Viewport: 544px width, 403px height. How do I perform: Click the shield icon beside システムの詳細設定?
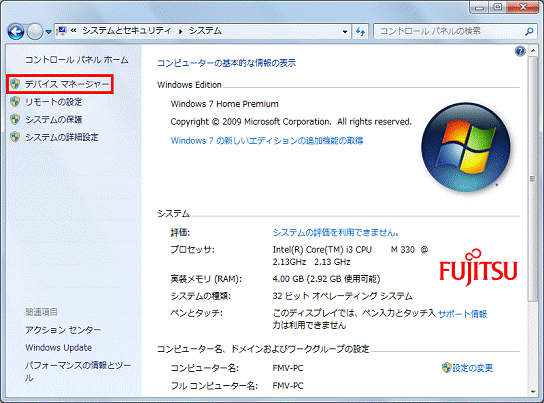(x=15, y=137)
